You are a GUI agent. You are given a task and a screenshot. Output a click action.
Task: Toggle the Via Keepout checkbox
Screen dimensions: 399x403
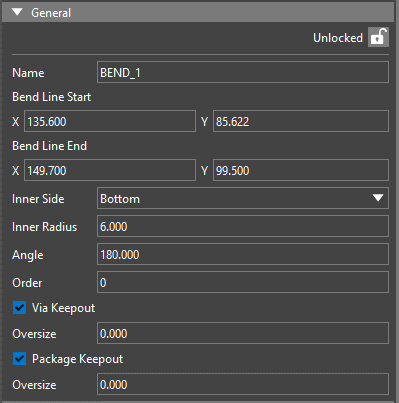click(20, 308)
